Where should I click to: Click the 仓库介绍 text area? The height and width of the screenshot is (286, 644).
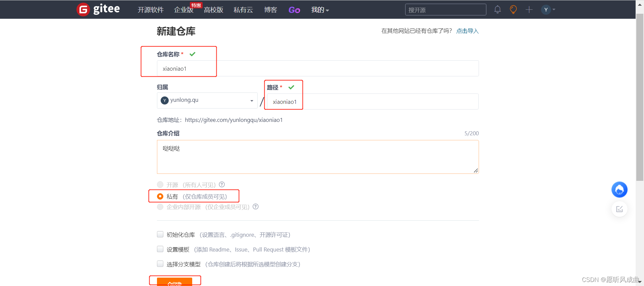(x=318, y=157)
